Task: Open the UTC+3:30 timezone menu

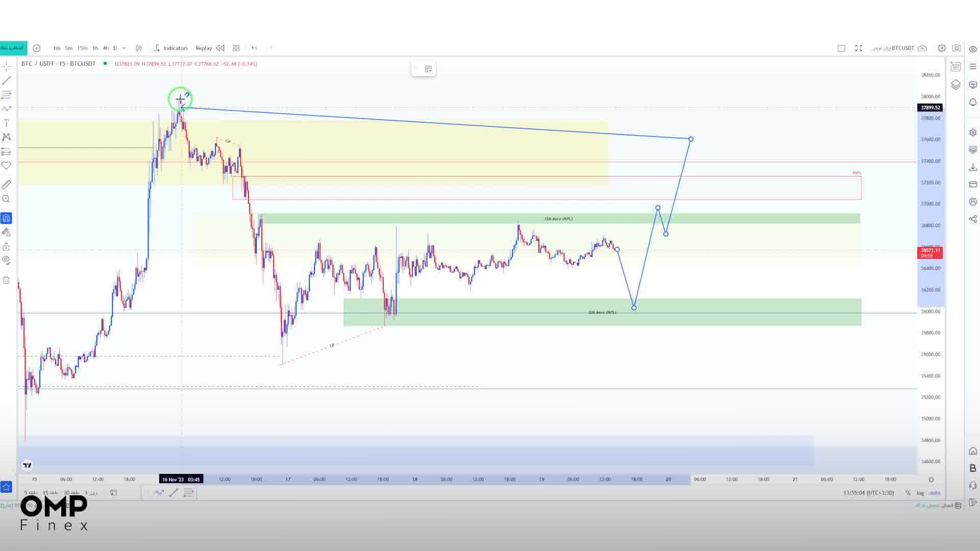Action: [868, 493]
